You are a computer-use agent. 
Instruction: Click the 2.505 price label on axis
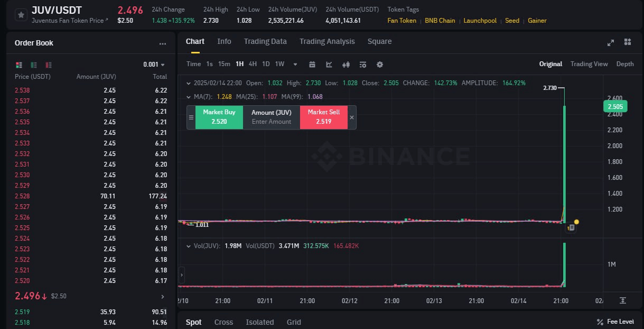(615, 106)
